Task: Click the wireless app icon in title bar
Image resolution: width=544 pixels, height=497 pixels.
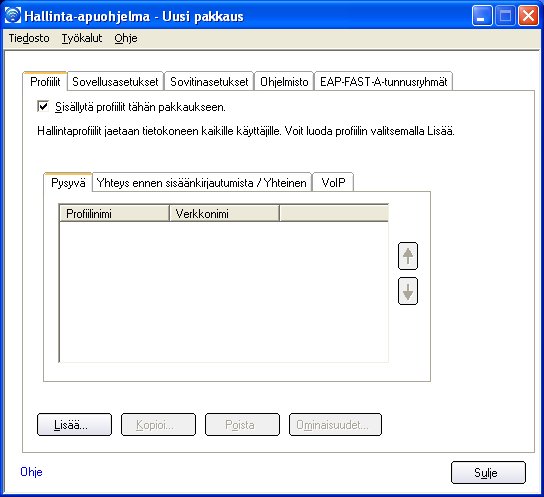Action: 13,15
